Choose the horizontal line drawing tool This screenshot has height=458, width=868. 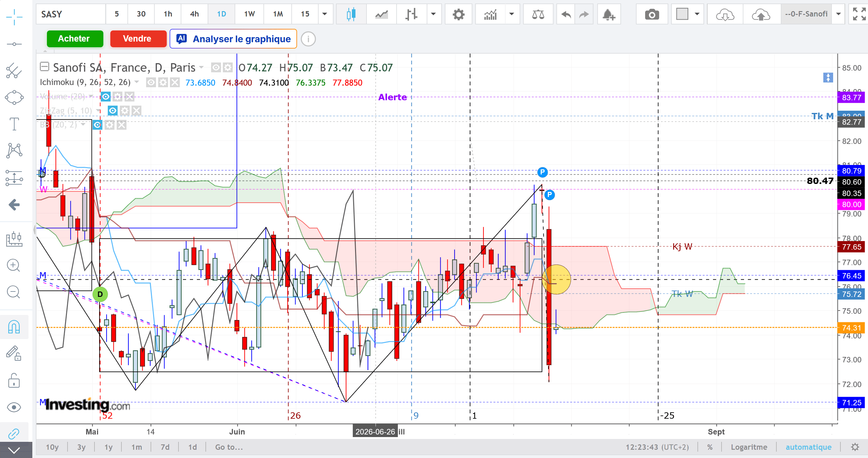tap(14, 44)
